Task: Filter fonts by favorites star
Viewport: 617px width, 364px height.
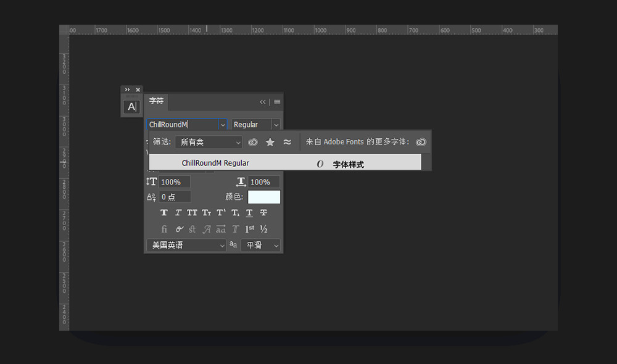Action: (270, 142)
